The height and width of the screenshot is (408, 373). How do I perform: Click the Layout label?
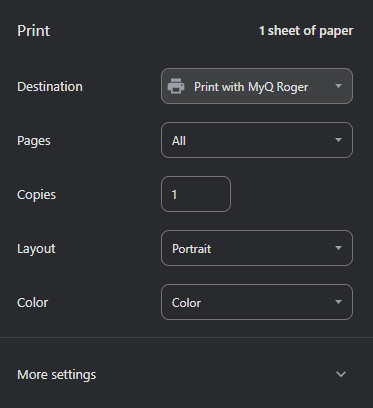click(x=36, y=249)
